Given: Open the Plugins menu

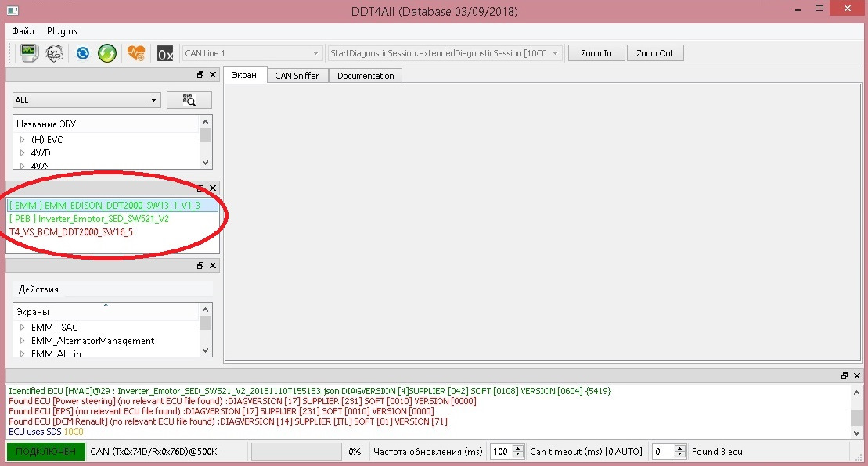Looking at the screenshot, I should click(62, 31).
